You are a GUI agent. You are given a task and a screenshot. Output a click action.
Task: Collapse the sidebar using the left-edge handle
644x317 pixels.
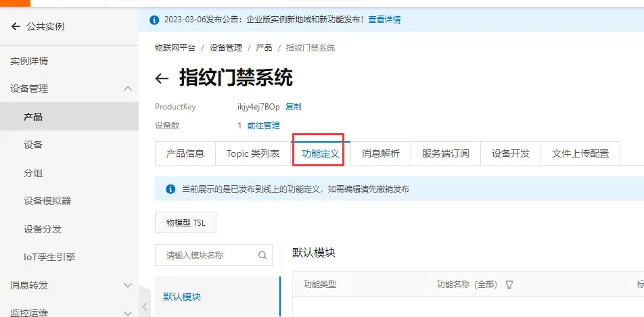143,308
